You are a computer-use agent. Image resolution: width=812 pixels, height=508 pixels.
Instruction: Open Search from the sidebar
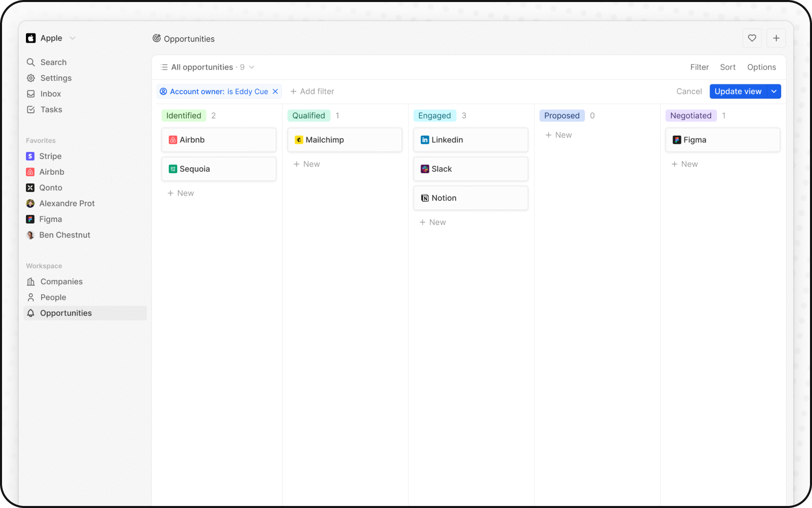53,62
